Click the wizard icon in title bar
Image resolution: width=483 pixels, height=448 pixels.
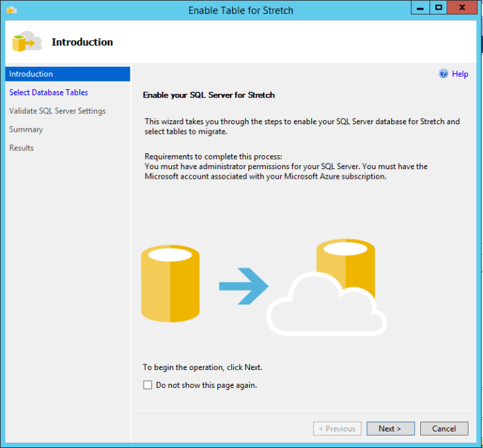pyautogui.click(x=12, y=10)
